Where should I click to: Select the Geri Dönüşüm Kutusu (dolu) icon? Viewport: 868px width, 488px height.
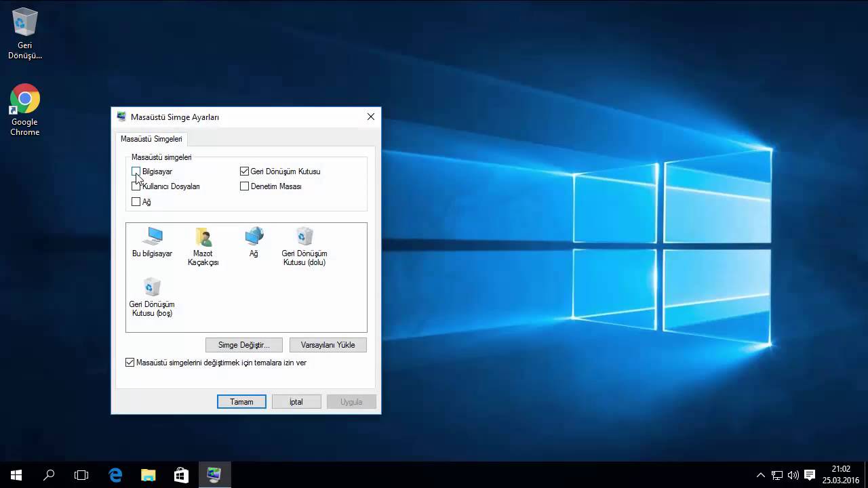point(304,237)
